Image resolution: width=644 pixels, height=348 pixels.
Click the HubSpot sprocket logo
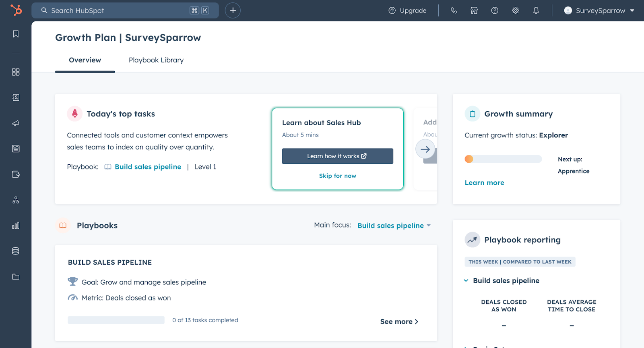click(16, 10)
